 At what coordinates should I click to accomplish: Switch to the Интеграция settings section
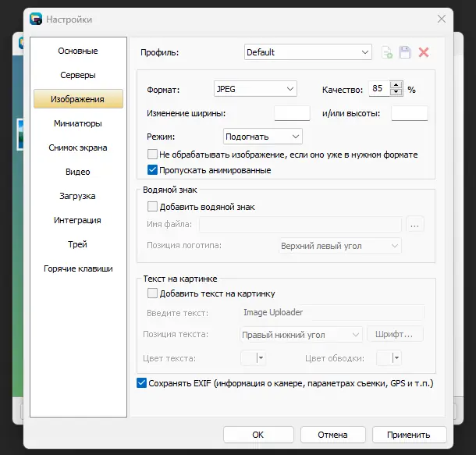click(x=78, y=220)
